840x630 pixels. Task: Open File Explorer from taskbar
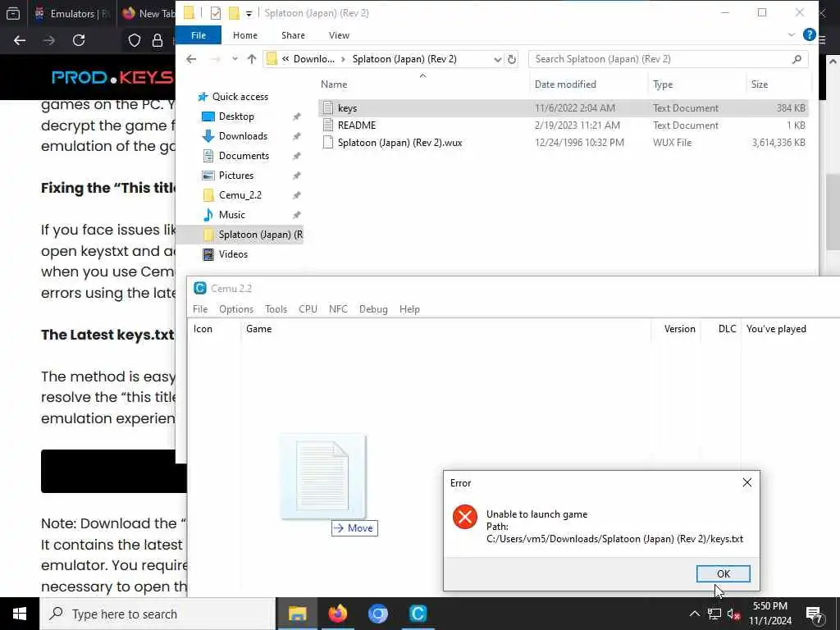297,614
